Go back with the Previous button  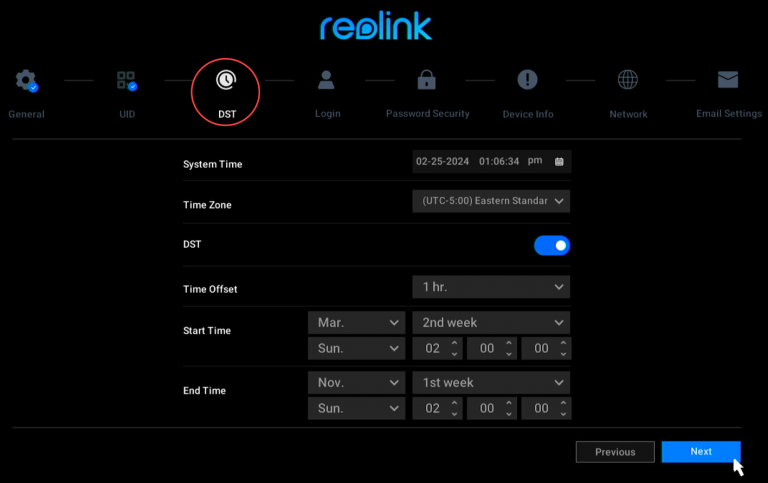615,452
